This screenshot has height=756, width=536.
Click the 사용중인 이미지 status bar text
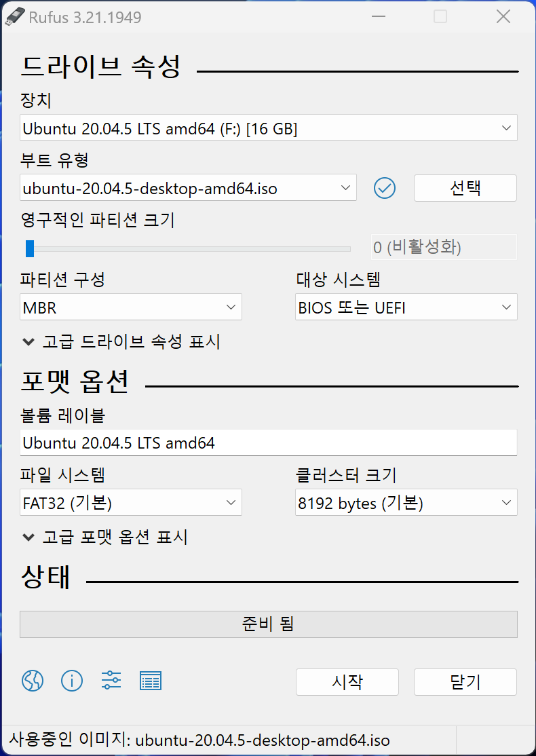click(199, 740)
